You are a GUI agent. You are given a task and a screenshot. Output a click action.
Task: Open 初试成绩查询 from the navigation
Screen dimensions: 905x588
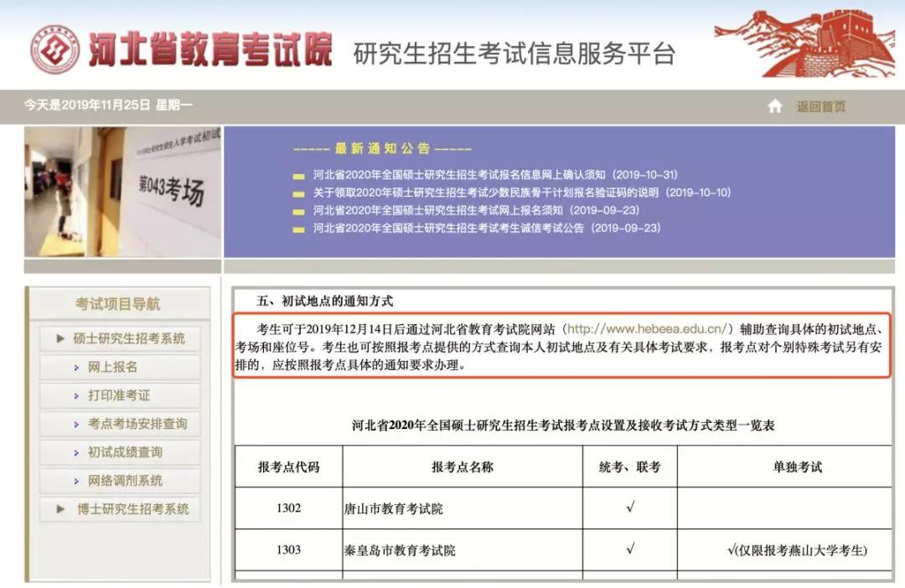click(120, 452)
